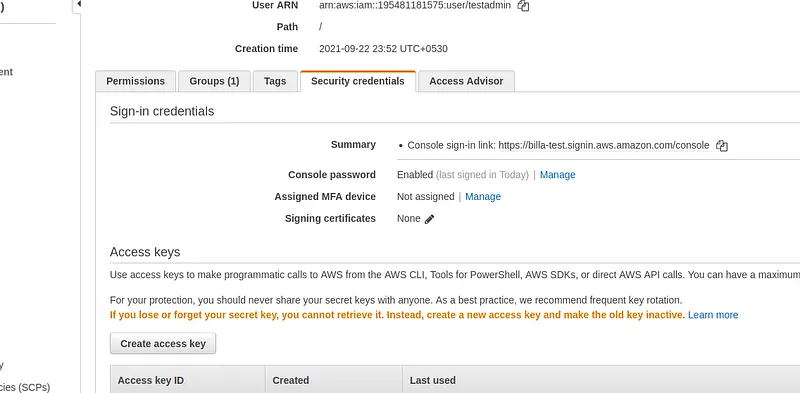Screen dimensions: 800x393
Task: Edit signing certificates with pencil icon
Action: (x=430, y=219)
